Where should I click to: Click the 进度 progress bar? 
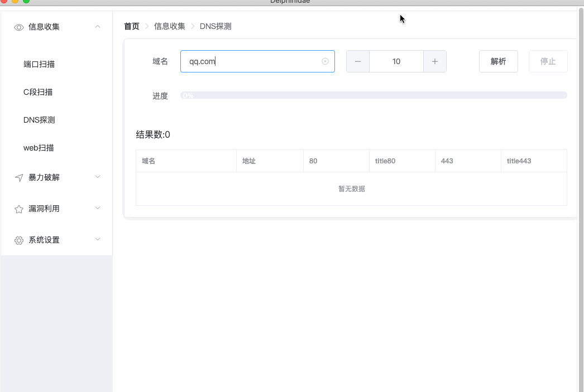click(373, 95)
